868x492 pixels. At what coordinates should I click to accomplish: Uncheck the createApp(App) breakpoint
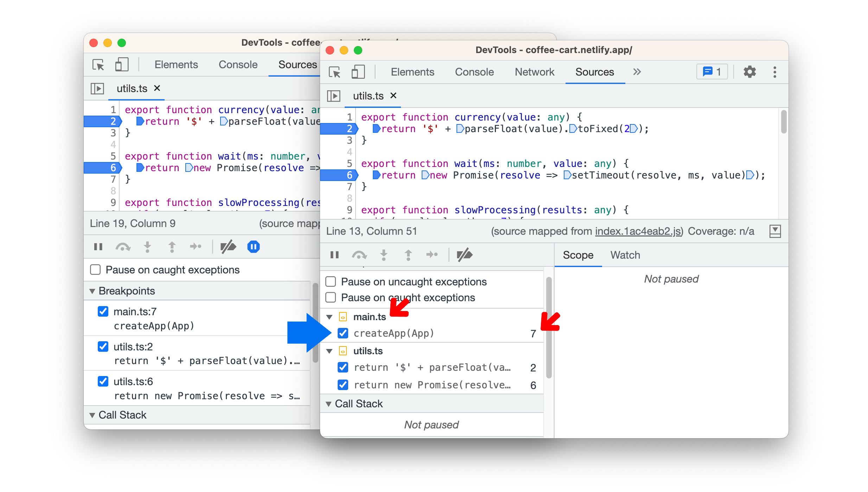click(x=343, y=333)
